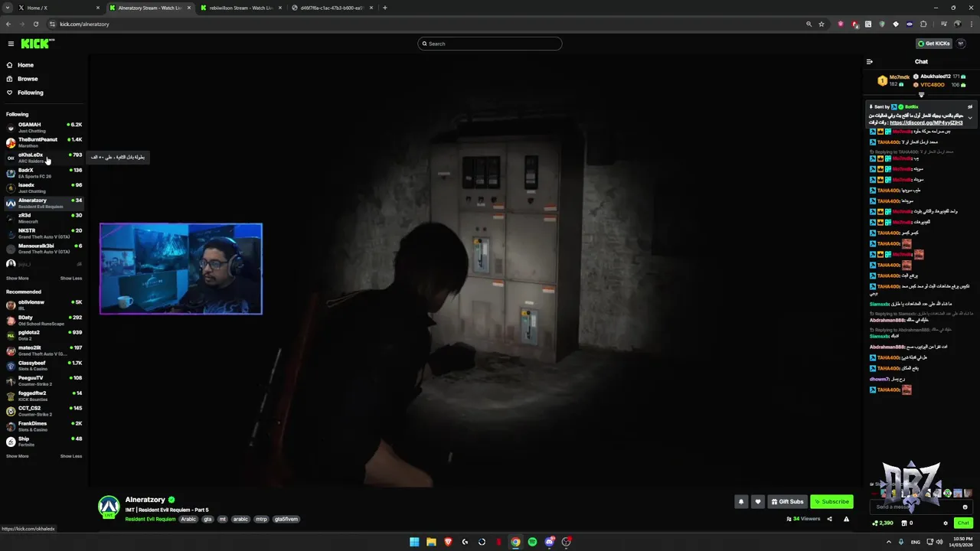Collapse the chat panel
This screenshot has height=551, width=980.
coord(870,62)
